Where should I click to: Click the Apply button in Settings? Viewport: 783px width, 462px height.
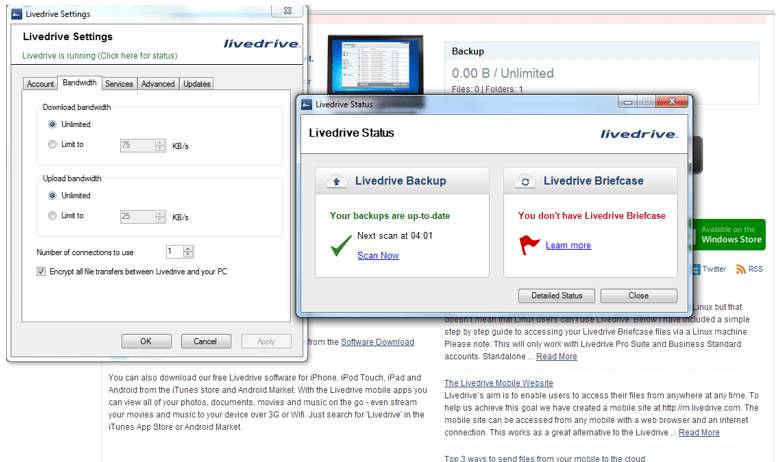tap(266, 341)
